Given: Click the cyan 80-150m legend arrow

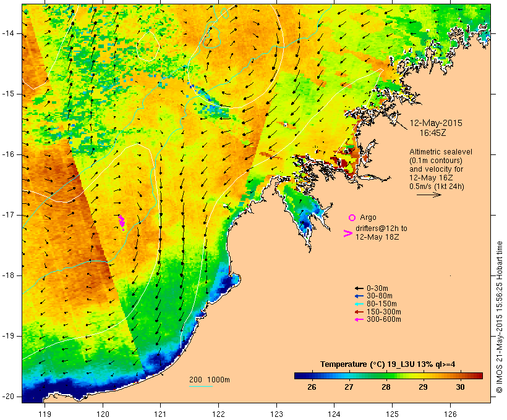Looking at the screenshot, I should (x=359, y=304).
